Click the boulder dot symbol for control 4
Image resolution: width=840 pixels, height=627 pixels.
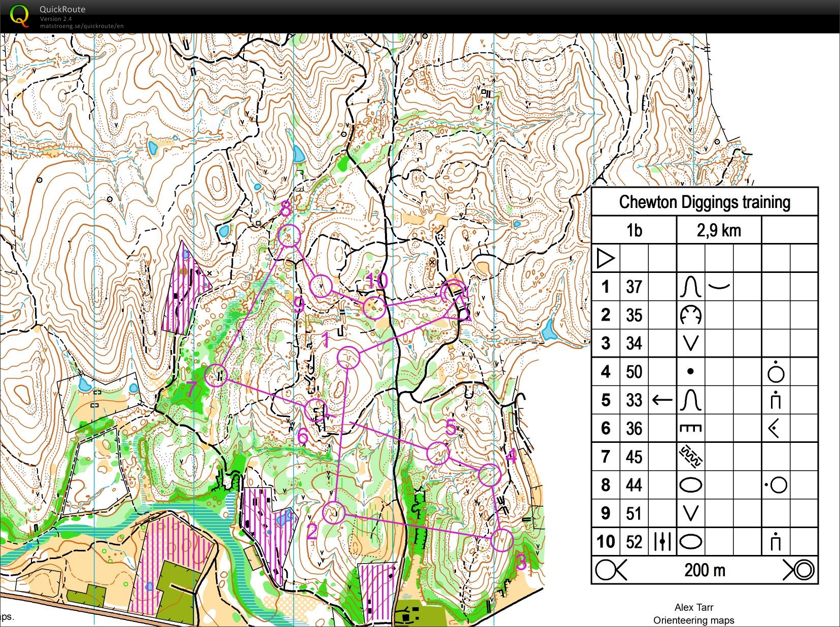click(x=691, y=371)
